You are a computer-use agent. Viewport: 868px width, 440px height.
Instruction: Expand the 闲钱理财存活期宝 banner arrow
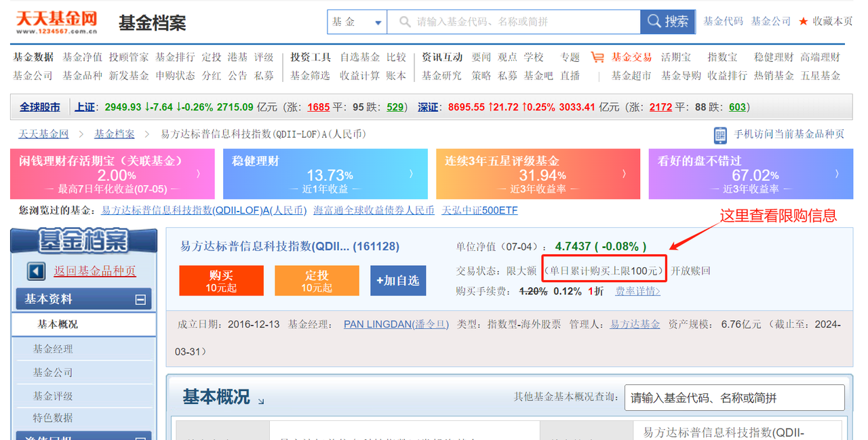tap(198, 174)
